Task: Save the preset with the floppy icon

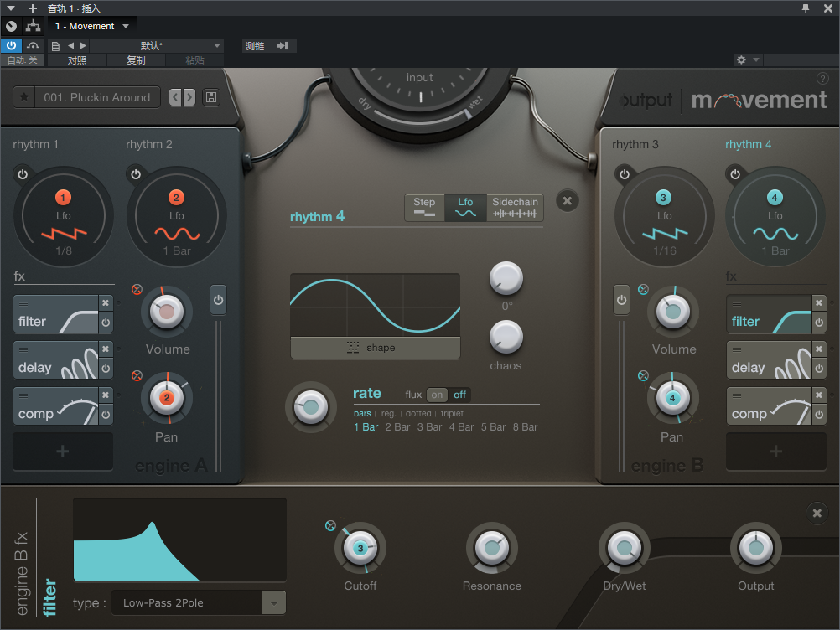Action: tap(211, 97)
